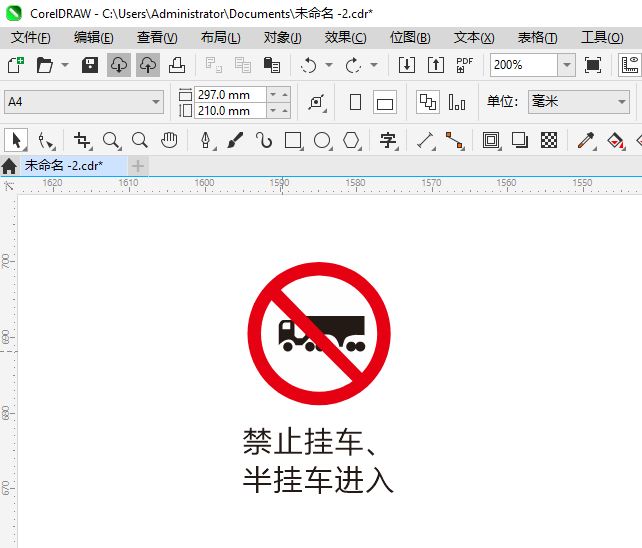Screen dimensions: 642x548
Task: Open the 查看(V) menu
Action: [157, 38]
